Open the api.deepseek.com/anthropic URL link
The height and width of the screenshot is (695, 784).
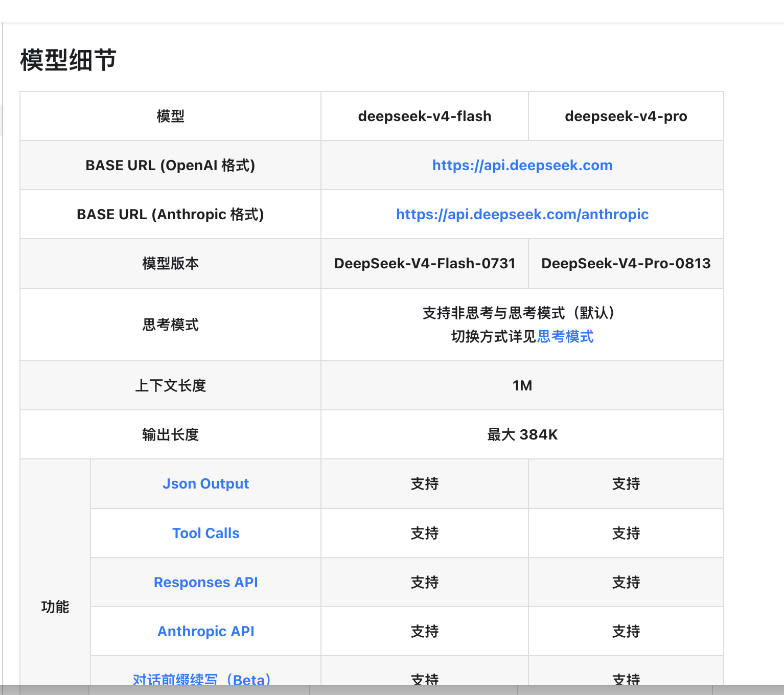[x=522, y=214]
